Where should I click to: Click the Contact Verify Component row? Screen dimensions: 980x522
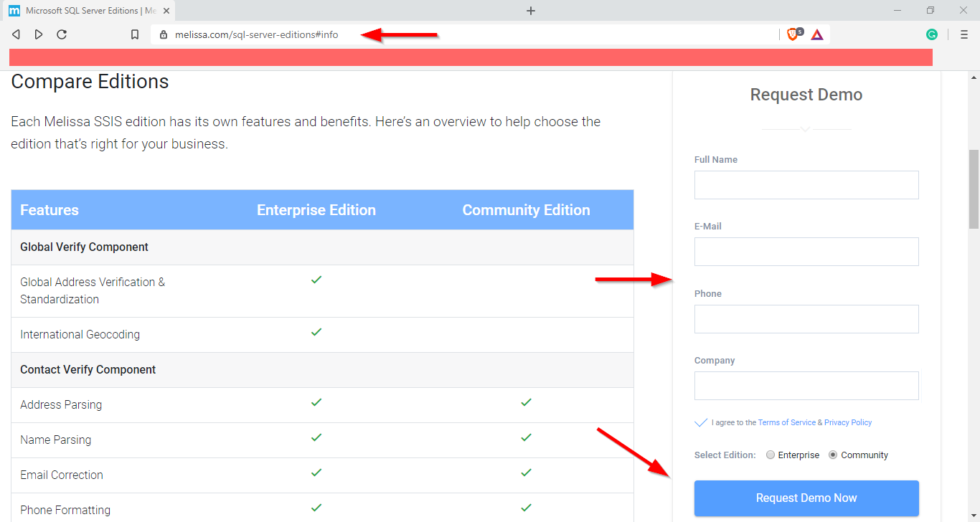(x=322, y=370)
